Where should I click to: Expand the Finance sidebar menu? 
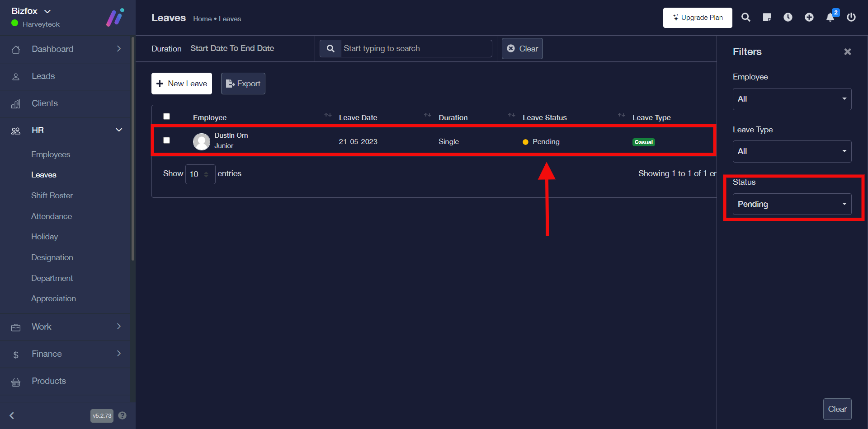point(66,354)
